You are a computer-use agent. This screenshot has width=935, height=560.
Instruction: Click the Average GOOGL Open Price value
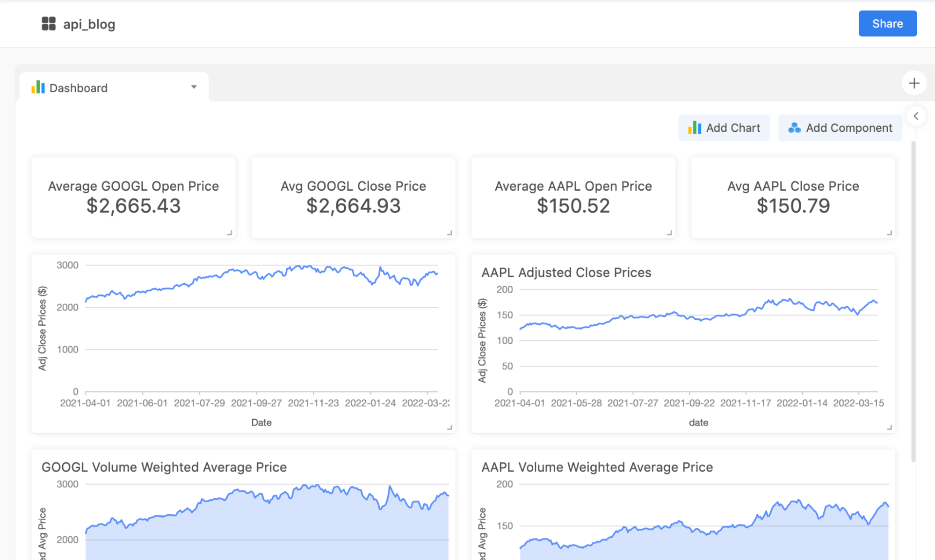click(x=133, y=206)
